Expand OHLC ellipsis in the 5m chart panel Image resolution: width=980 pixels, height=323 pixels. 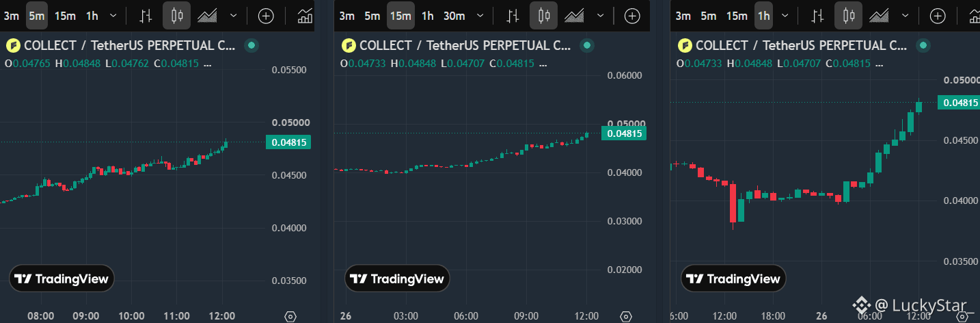(208, 64)
